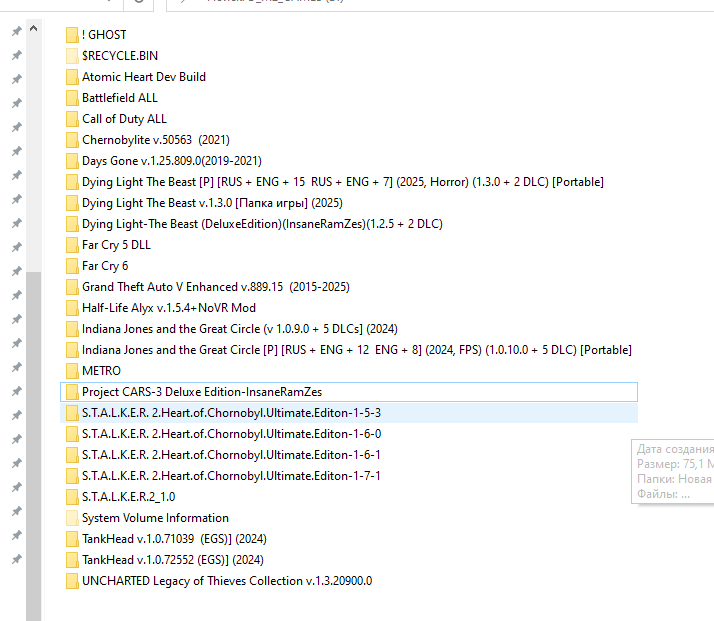Viewport: 714px width, 621px height.
Task: Select S.T.A.L.K.E.R. 2 Ultimate.Editon-1-7-1 folder name
Action: pos(231,476)
